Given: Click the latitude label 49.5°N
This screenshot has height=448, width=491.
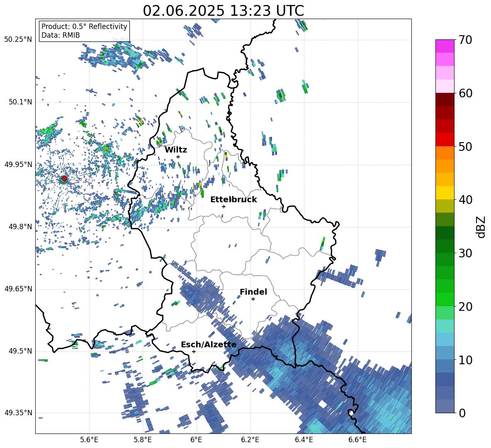Looking at the screenshot, I should pos(20,351).
